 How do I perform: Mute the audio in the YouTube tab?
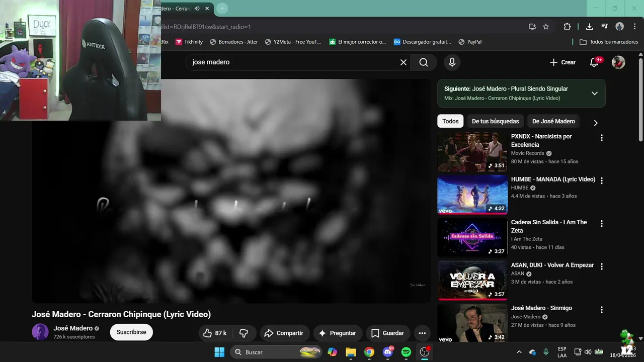click(x=197, y=9)
